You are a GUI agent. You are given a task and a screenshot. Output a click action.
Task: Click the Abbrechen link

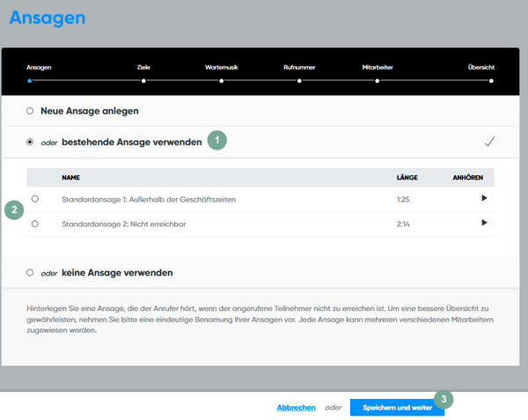tap(296, 408)
